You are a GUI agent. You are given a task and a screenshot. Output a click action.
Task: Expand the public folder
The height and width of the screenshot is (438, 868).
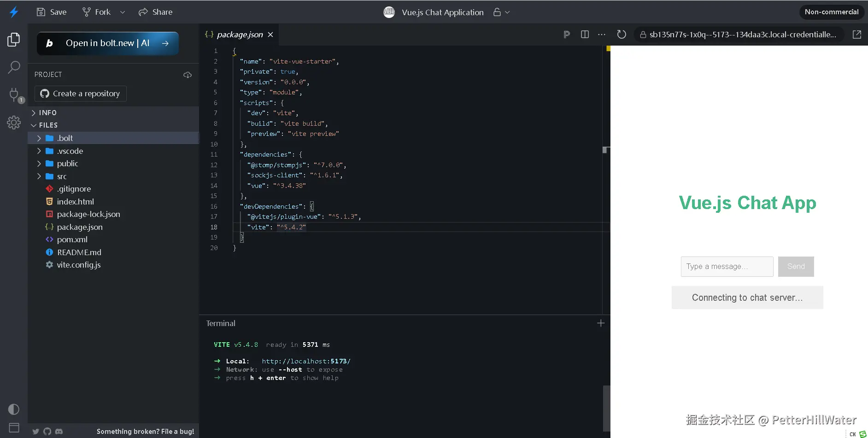[x=113, y=164]
